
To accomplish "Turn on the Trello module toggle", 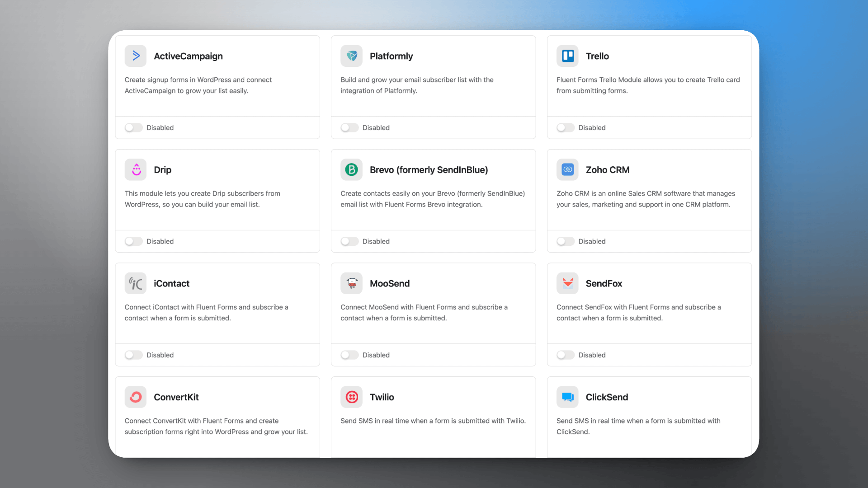I will [x=565, y=128].
